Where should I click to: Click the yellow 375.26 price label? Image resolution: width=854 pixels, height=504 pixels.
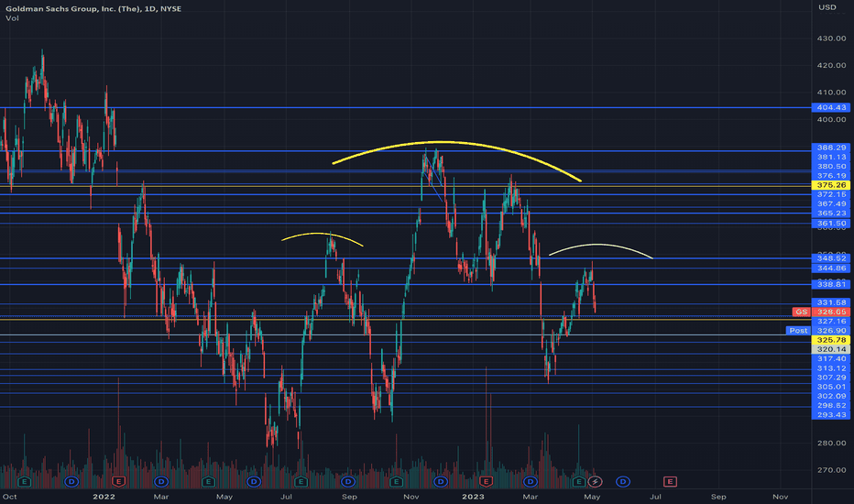pyautogui.click(x=831, y=185)
